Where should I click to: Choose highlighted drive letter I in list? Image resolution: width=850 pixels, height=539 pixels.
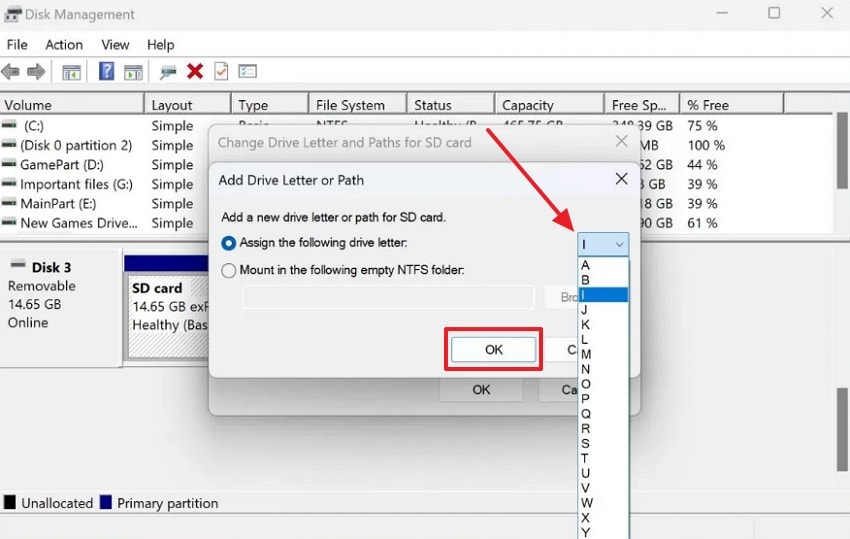click(x=603, y=294)
